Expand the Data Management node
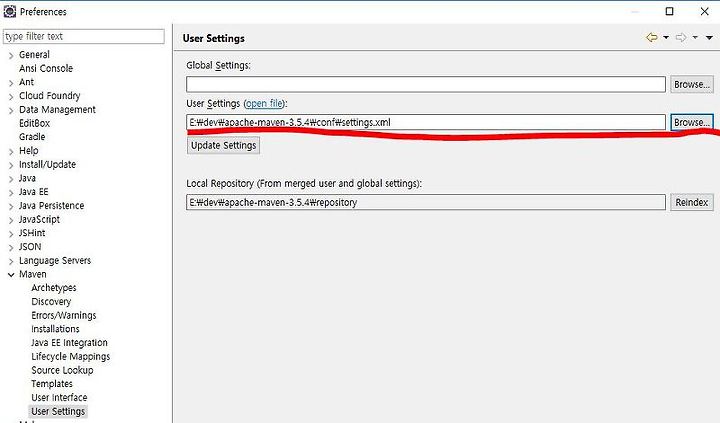 (x=11, y=111)
